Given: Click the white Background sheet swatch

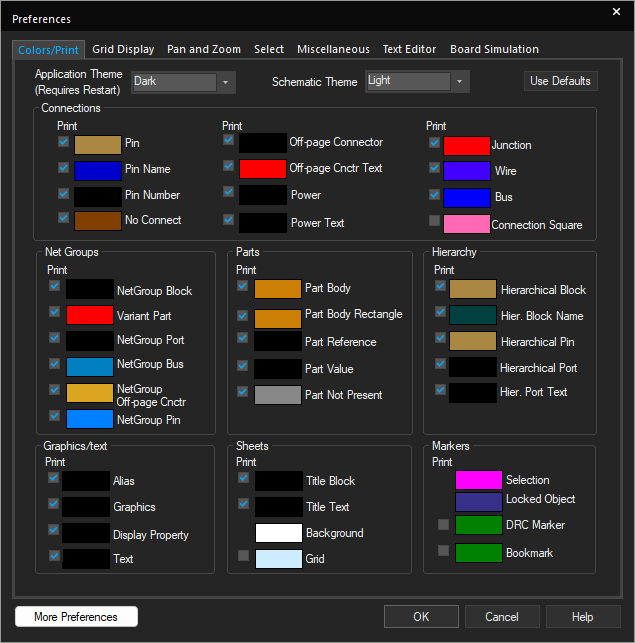Looking at the screenshot, I should pos(278,533).
